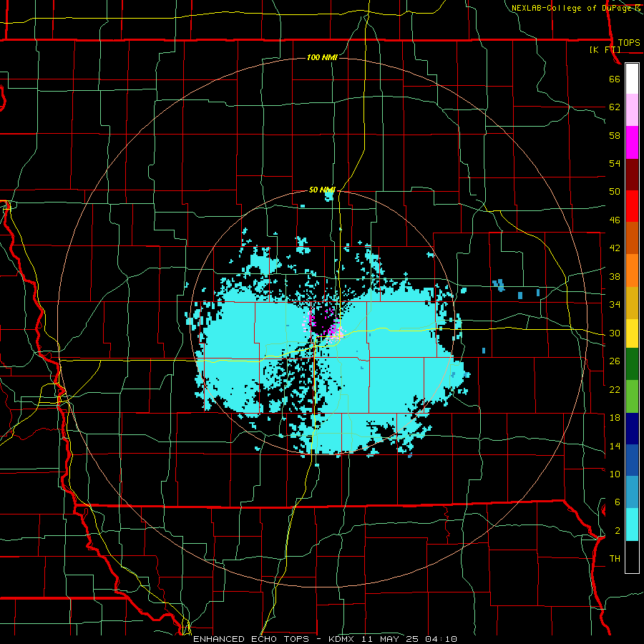Click the 62 value on the legend
This screenshot has width=644, height=644.
pos(615,107)
